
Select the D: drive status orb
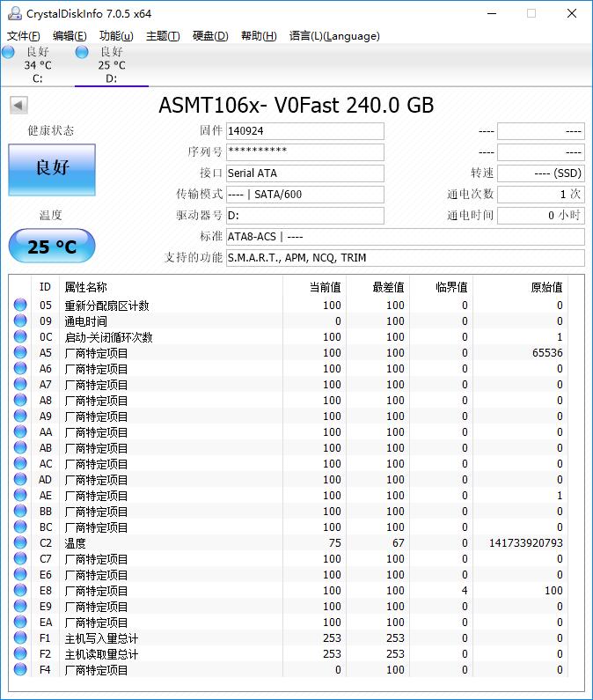(x=82, y=52)
